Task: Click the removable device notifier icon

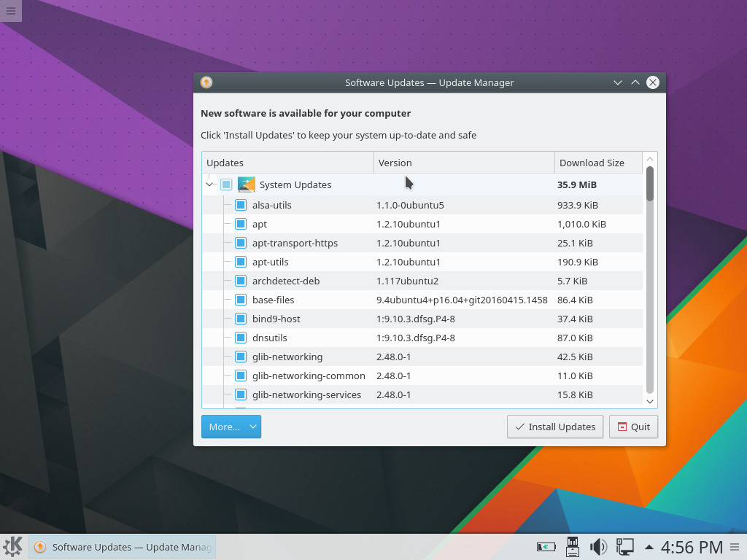Action: tap(572, 547)
